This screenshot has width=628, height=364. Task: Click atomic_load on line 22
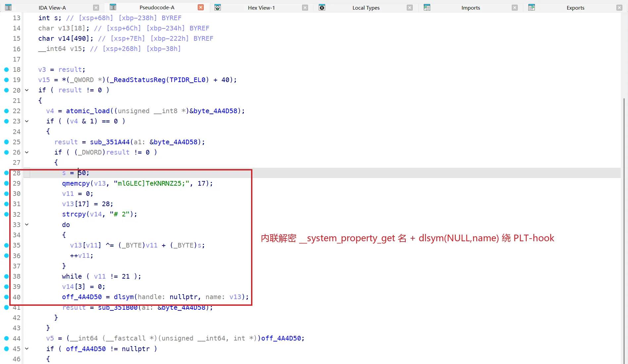coord(88,111)
